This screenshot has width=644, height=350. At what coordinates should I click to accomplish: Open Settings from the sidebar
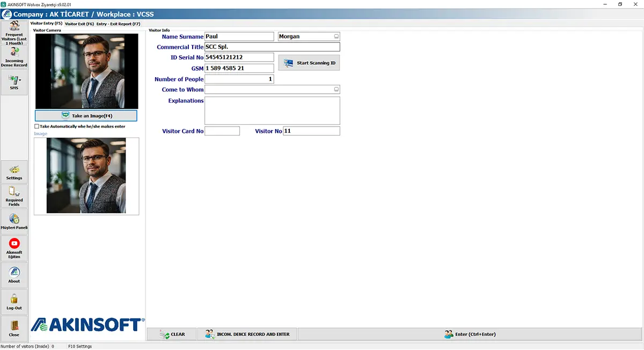tap(14, 172)
